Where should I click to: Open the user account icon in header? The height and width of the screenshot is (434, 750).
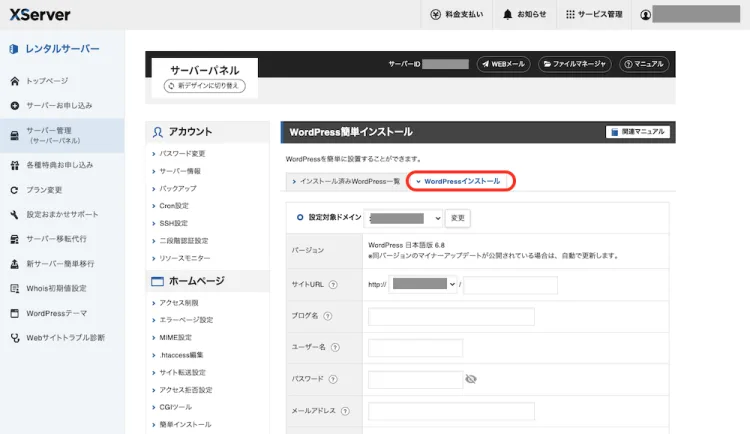(x=645, y=15)
